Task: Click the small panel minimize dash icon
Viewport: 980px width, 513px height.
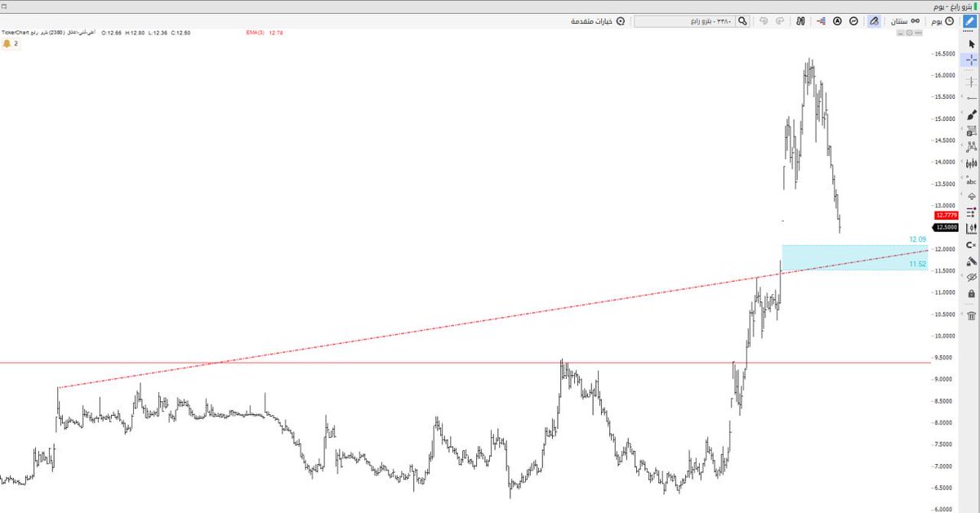Action: click(x=901, y=33)
